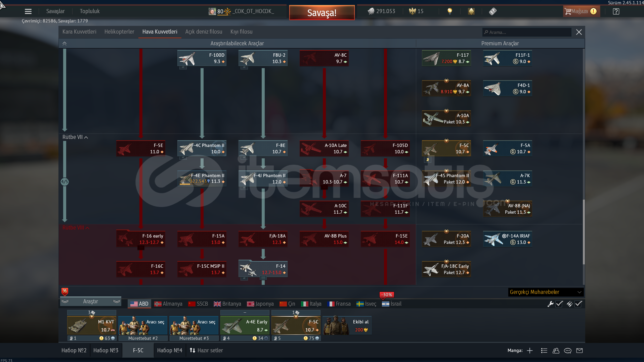Viewport: 644px width, 362px height.
Task: Select the premium F-117 aircraft
Action: (x=446, y=58)
